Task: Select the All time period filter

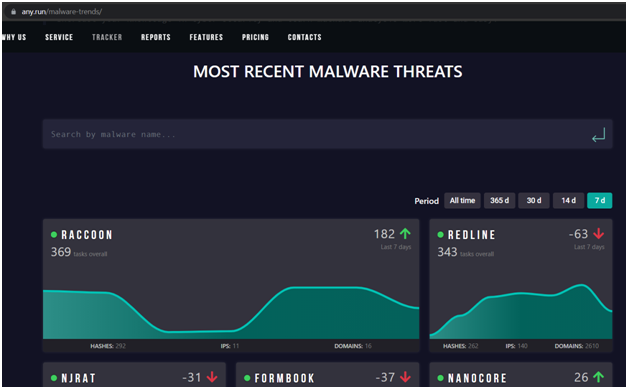Action: coord(462,201)
